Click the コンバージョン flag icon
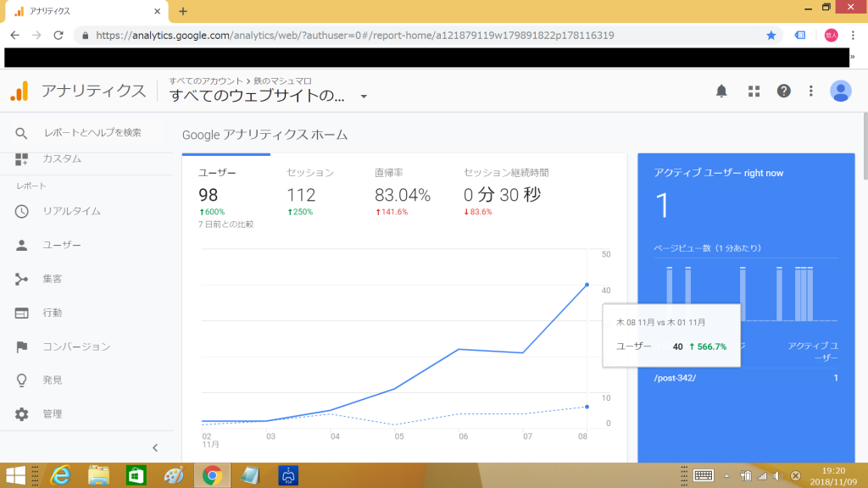 [21, 347]
